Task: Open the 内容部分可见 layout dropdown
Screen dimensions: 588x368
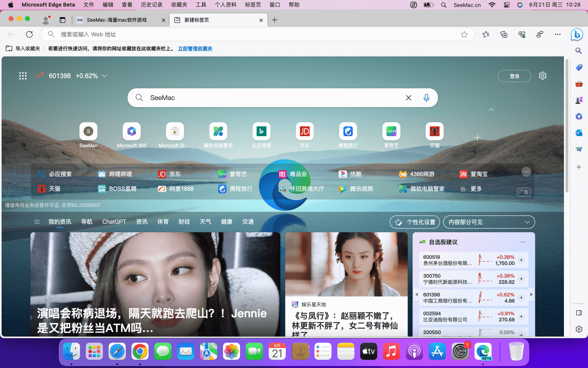Action: point(489,222)
